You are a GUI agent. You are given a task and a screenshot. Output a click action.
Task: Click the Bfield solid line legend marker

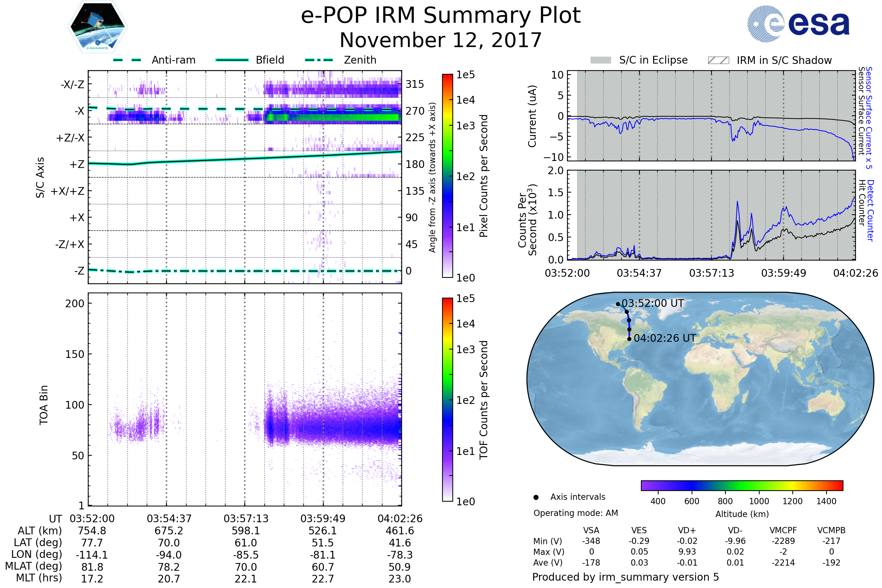point(232,60)
